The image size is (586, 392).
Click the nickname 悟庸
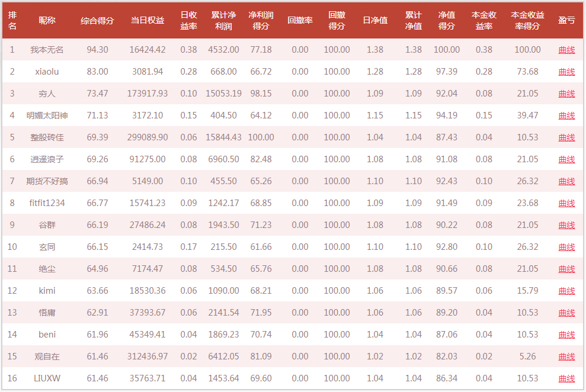click(47, 313)
